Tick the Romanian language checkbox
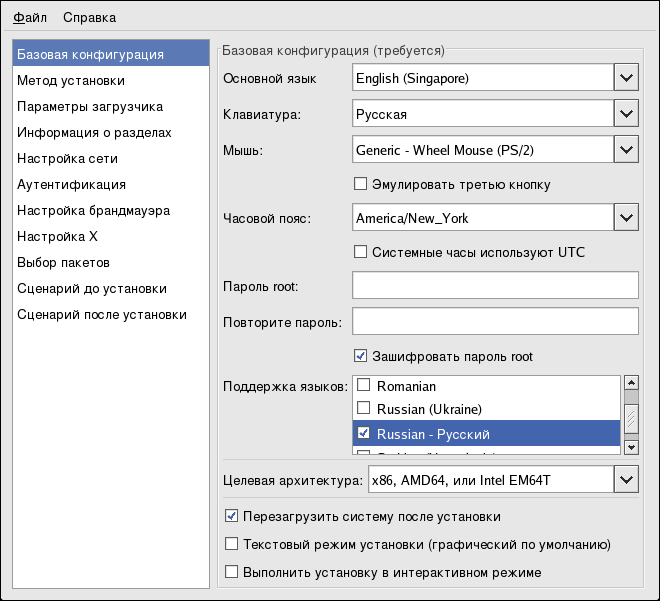Viewport: 660px width, 601px height. pyautogui.click(x=365, y=386)
